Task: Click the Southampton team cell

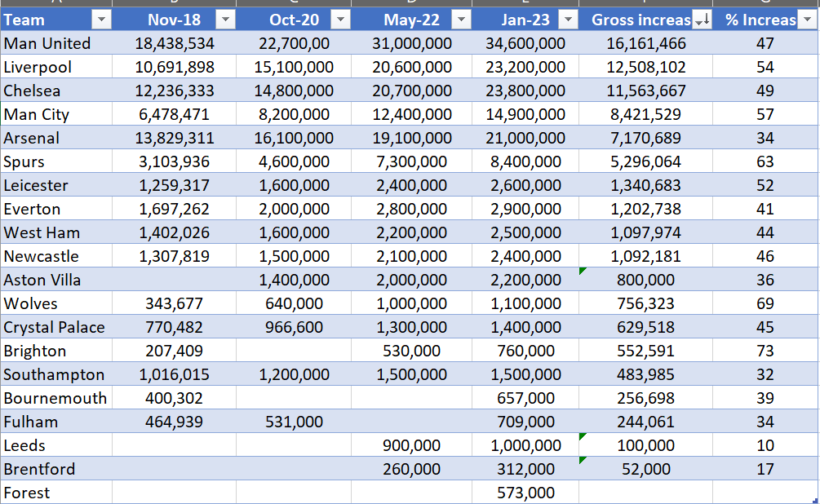Action: pyautogui.click(x=56, y=374)
